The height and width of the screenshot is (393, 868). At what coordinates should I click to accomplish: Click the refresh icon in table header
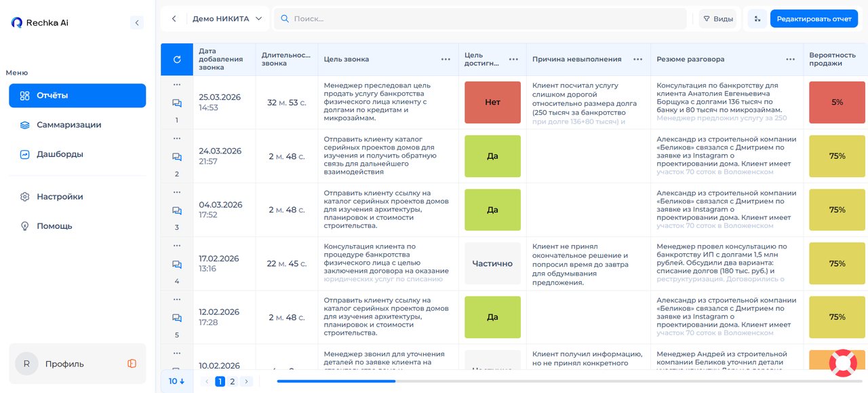177,59
